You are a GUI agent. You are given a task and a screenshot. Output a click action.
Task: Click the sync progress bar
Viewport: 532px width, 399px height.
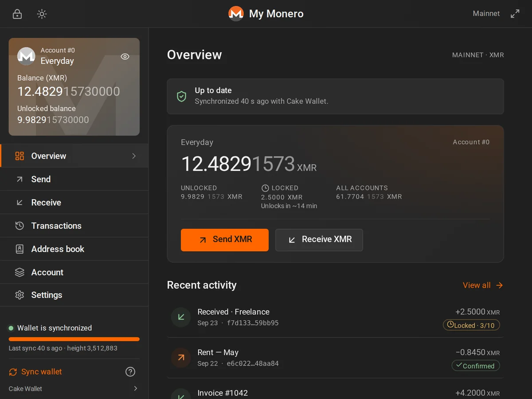(x=74, y=339)
